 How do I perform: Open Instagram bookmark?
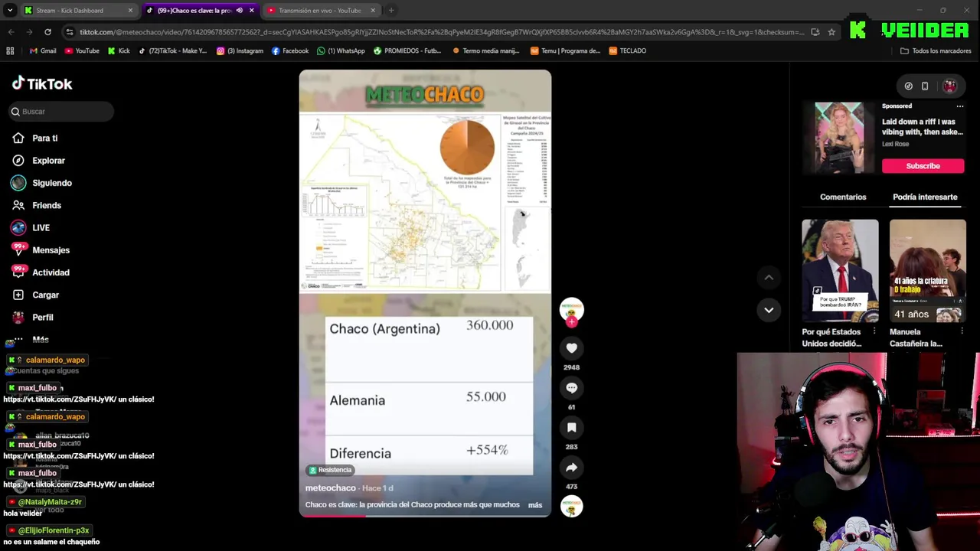[x=240, y=51]
